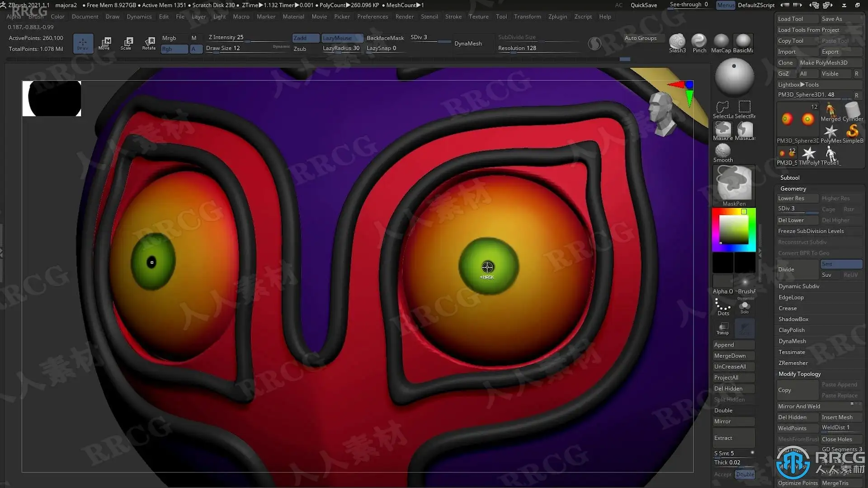This screenshot has height=488, width=868.
Task: Open the Alpha Off selector
Action: [722, 285]
